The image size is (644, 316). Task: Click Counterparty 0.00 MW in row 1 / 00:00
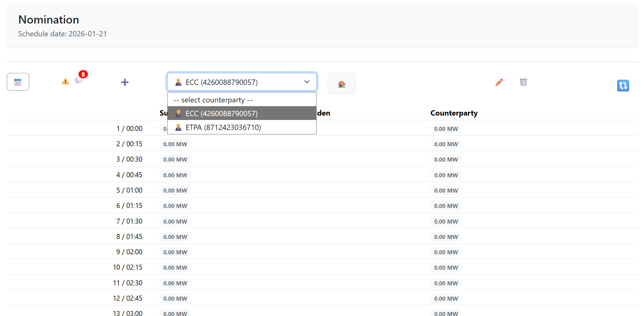[x=446, y=129]
